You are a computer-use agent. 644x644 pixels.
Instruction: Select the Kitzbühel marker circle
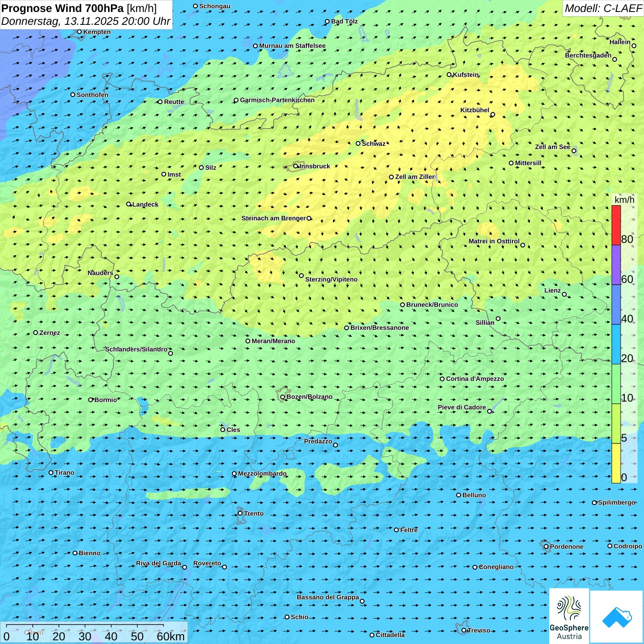pyautogui.click(x=493, y=115)
